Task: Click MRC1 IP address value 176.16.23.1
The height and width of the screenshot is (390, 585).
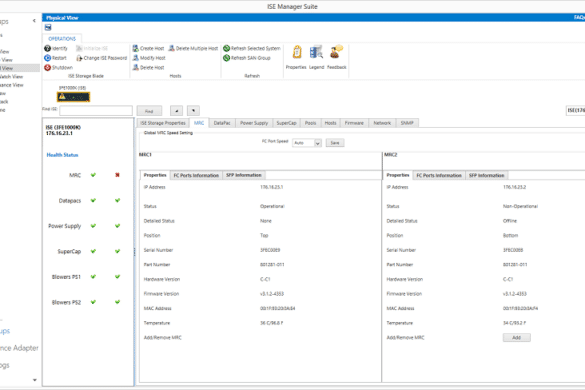Action: [272, 187]
